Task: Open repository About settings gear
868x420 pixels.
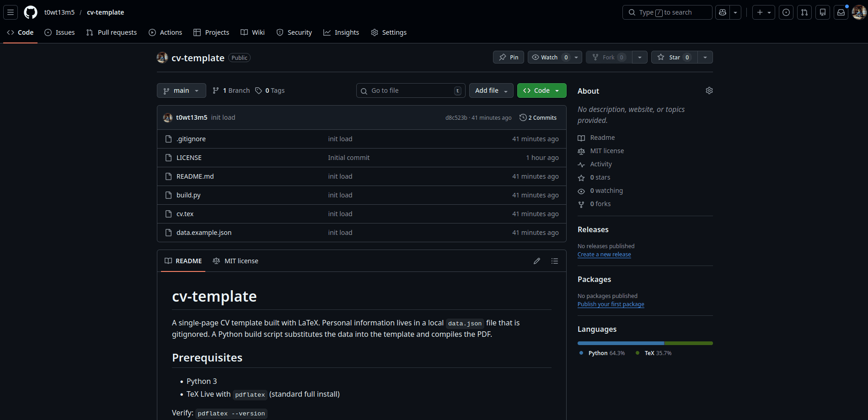Action: click(x=709, y=90)
